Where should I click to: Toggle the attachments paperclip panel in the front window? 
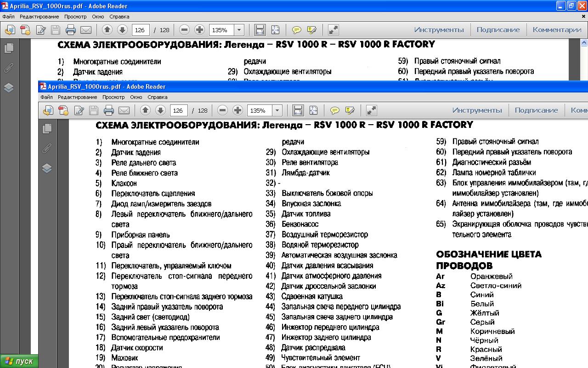(47, 149)
